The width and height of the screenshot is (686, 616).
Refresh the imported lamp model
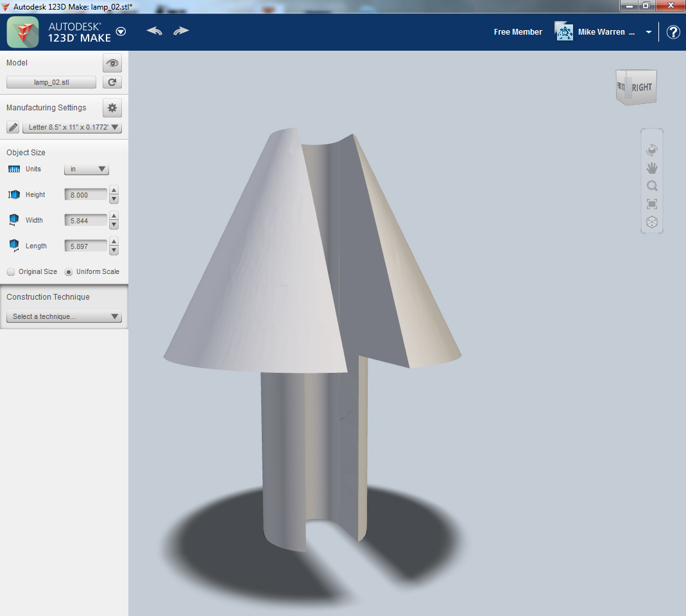112,82
